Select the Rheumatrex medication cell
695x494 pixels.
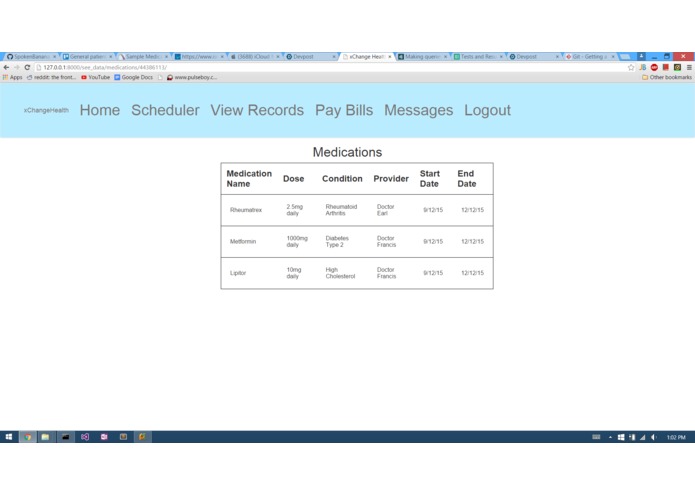(x=246, y=210)
